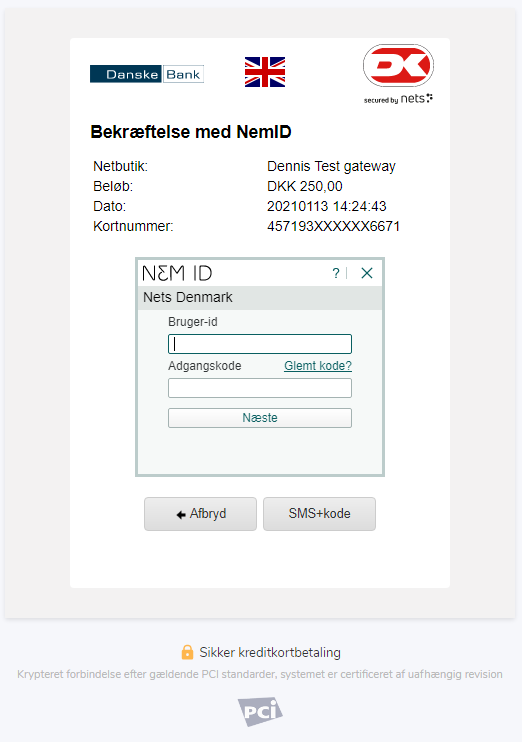Focus the Bruger-id input field

(260, 344)
